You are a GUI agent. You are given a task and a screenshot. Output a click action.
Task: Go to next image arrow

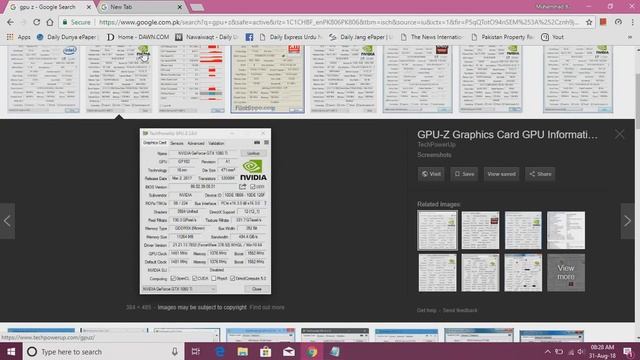click(627, 221)
